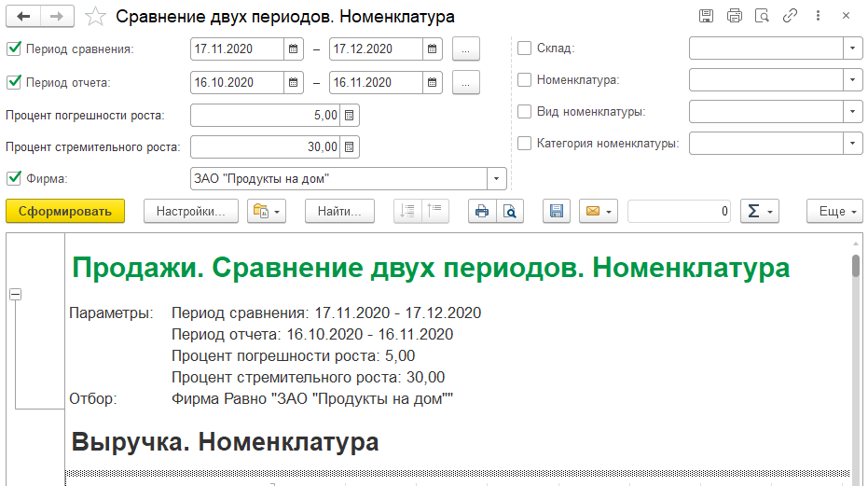This screenshot has width=868, height=486.
Task: Enable the Склад filter checkbox
Action: pos(525,49)
